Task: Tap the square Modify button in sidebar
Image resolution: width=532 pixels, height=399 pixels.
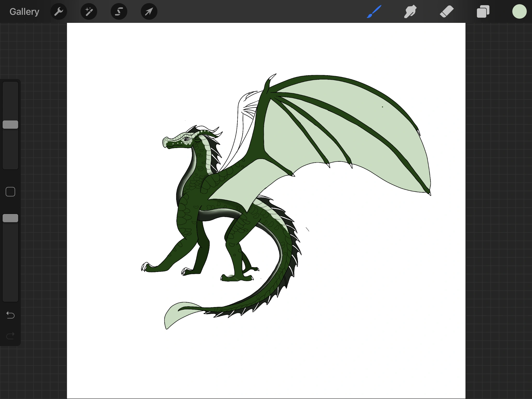Action: (10, 192)
